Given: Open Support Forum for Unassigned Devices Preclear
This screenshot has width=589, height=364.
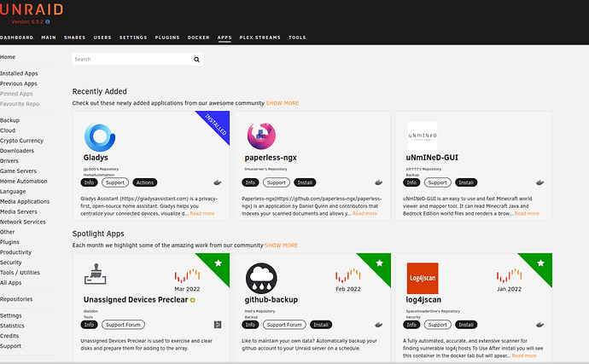Looking at the screenshot, I should tap(123, 325).
